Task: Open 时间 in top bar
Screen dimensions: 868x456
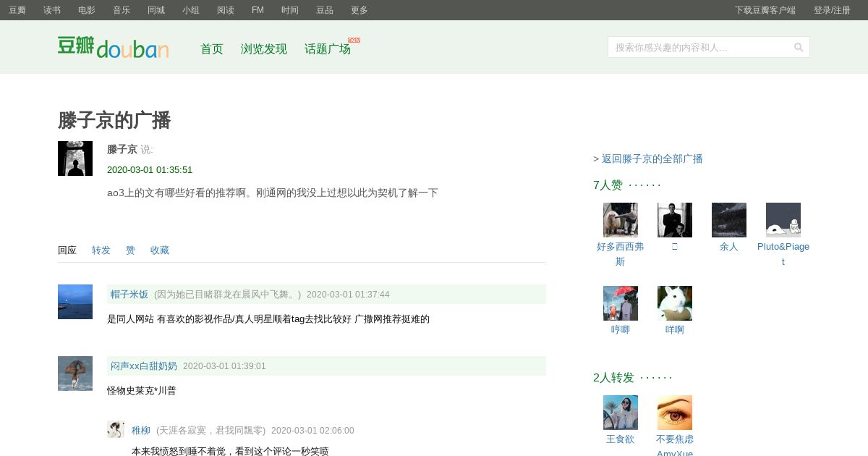Action: (x=290, y=10)
